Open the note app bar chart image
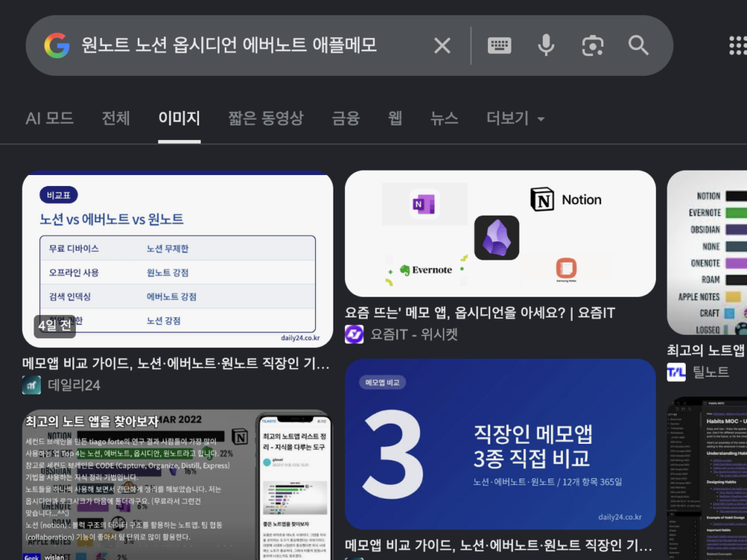The image size is (747, 560). [707, 252]
